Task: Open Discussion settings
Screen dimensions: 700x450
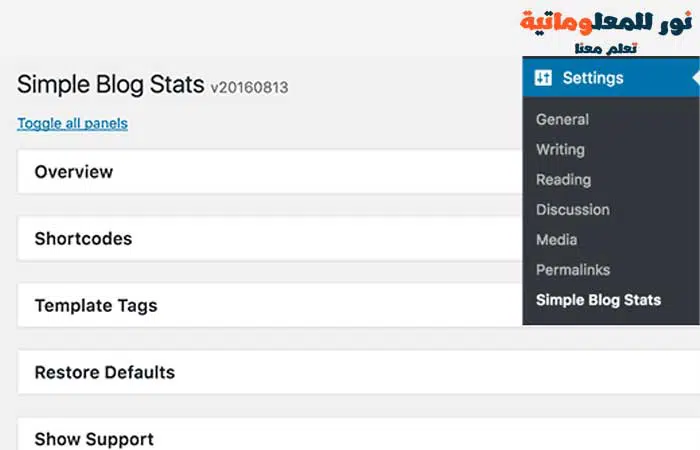Action: pos(573,209)
